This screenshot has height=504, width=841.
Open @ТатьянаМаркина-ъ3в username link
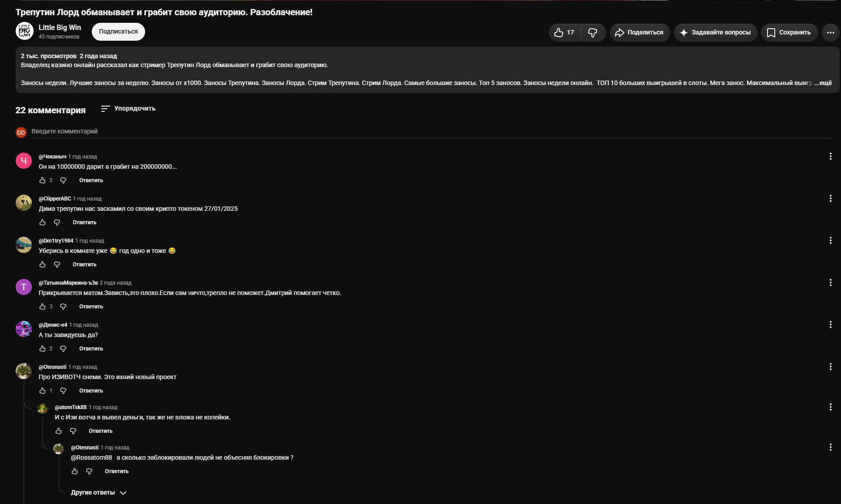pos(68,283)
